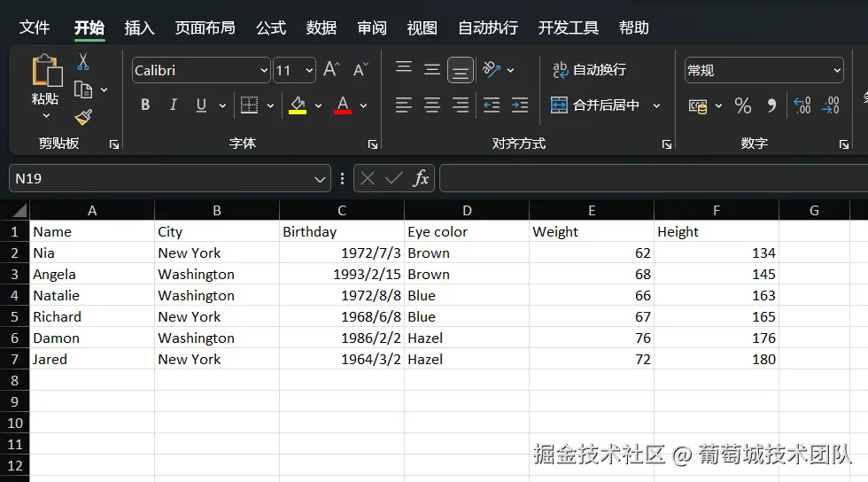Align text right
Image resolution: width=868 pixels, height=482 pixels.
tap(460, 105)
